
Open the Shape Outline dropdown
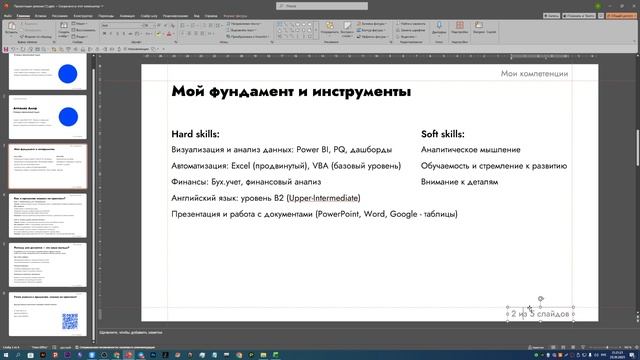371,30
